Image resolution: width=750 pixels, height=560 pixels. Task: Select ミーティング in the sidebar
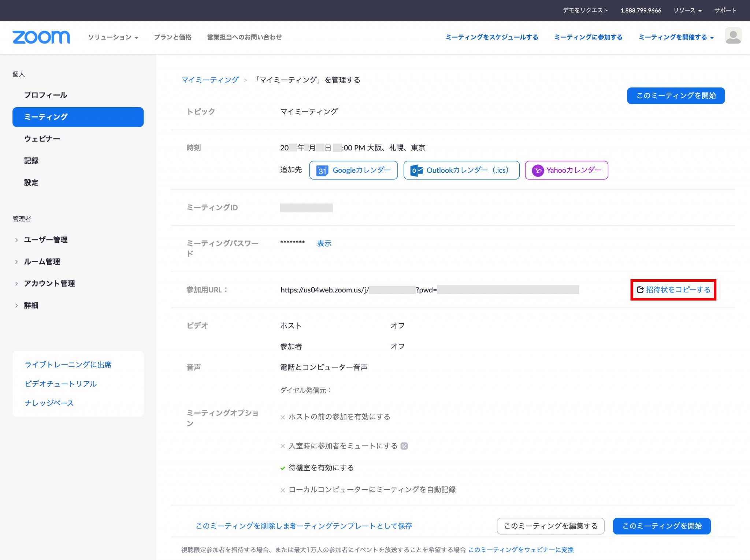point(78,117)
